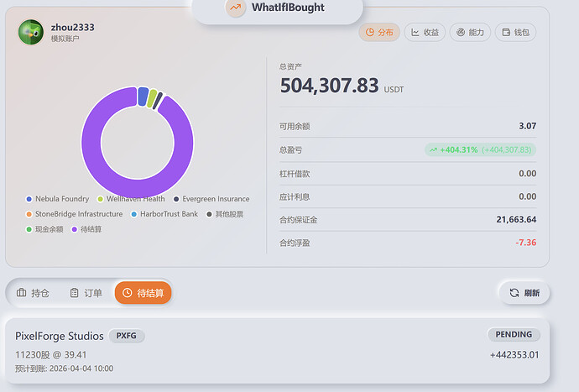Click the 应计利息 row label
Image resolution: width=579 pixels, height=392 pixels.
(295, 197)
